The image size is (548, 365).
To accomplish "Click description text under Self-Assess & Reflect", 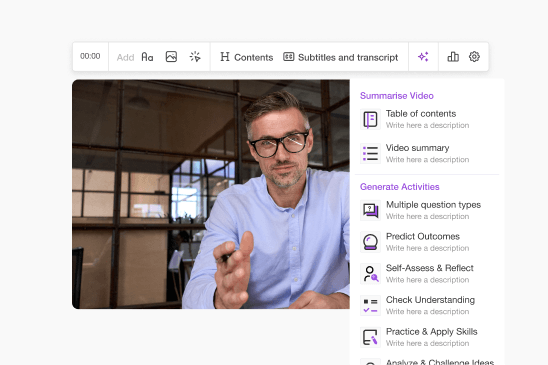I will point(427,280).
